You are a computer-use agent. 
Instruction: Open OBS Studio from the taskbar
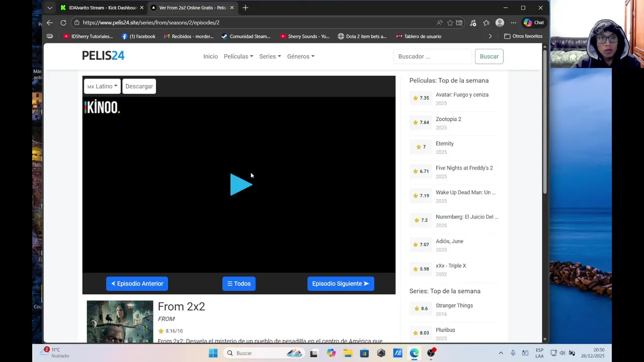431,353
